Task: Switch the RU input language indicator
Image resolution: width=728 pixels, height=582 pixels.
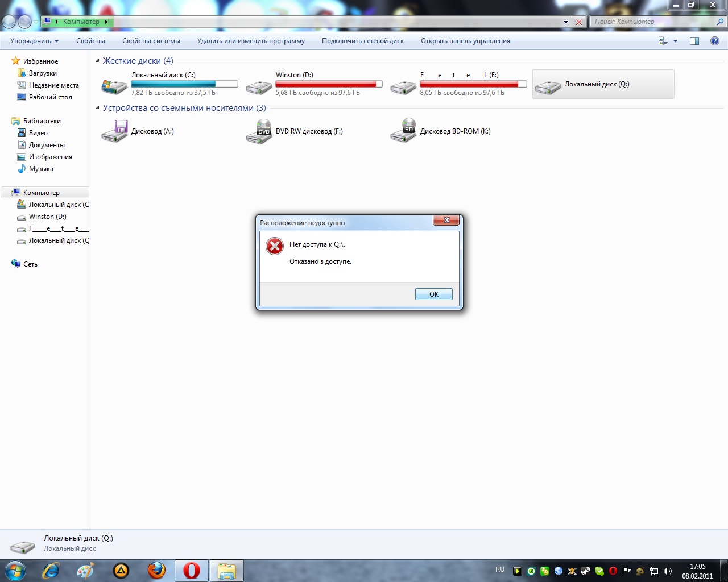Action: tap(500, 569)
